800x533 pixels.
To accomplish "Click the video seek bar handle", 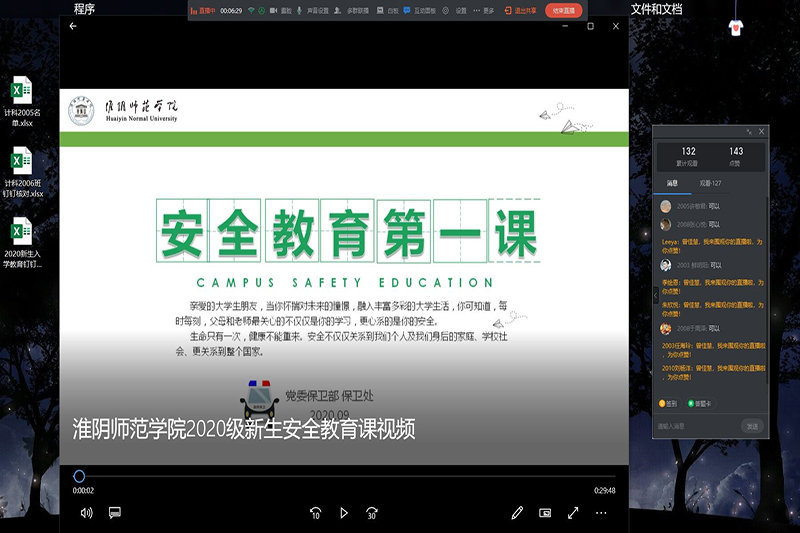I will tap(79, 477).
